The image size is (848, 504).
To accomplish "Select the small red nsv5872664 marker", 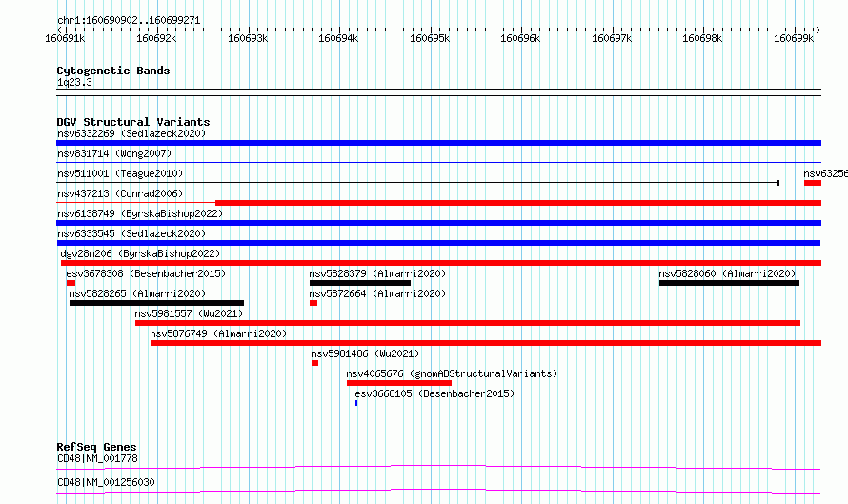I will pos(313,303).
